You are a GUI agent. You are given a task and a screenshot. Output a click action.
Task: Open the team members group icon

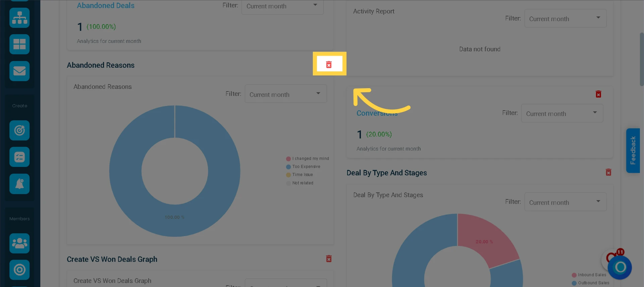[19, 243]
